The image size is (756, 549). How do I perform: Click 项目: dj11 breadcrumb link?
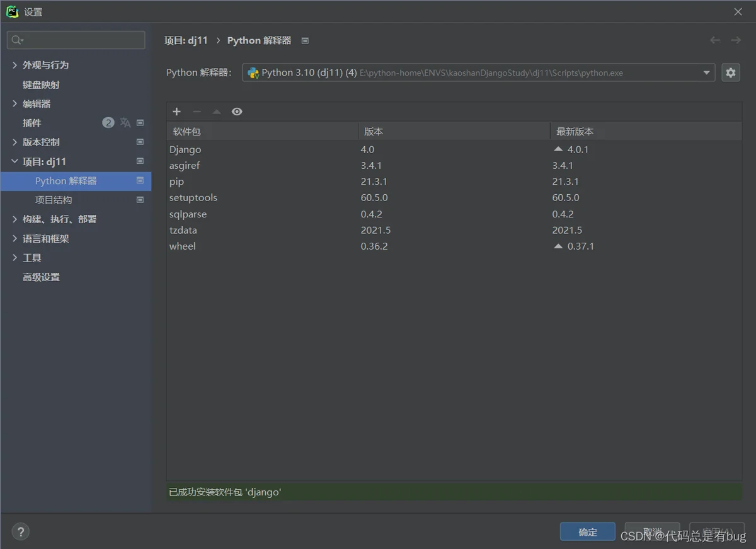(x=186, y=40)
